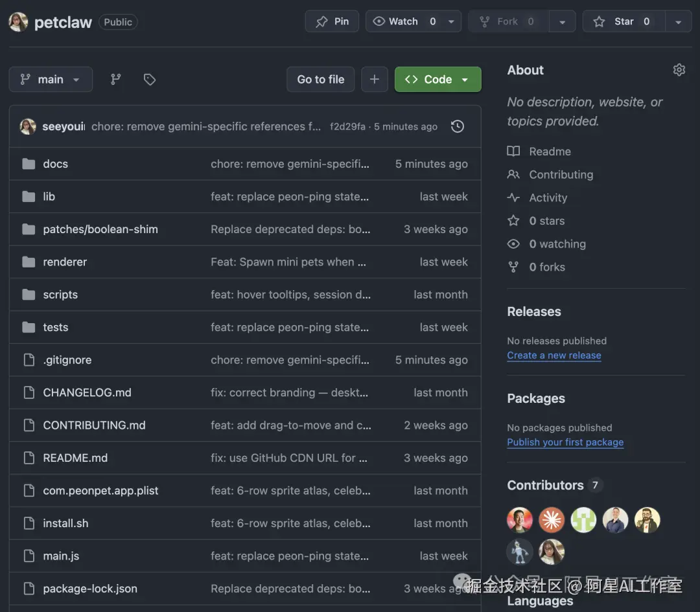This screenshot has height=612, width=700.
Task: Click the renderer folder icon
Action: click(x=29, y=262)
